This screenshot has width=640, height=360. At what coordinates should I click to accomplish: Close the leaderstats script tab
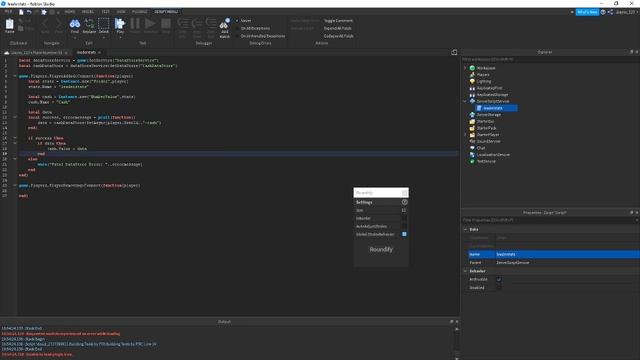(x=99, y=52)
